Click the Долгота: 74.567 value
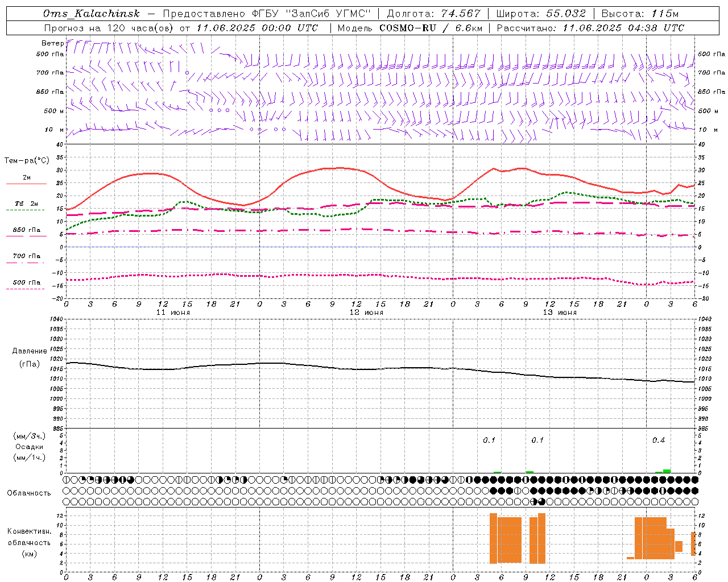The width and height of the screenshot is (728, 582). pos(433,14)
